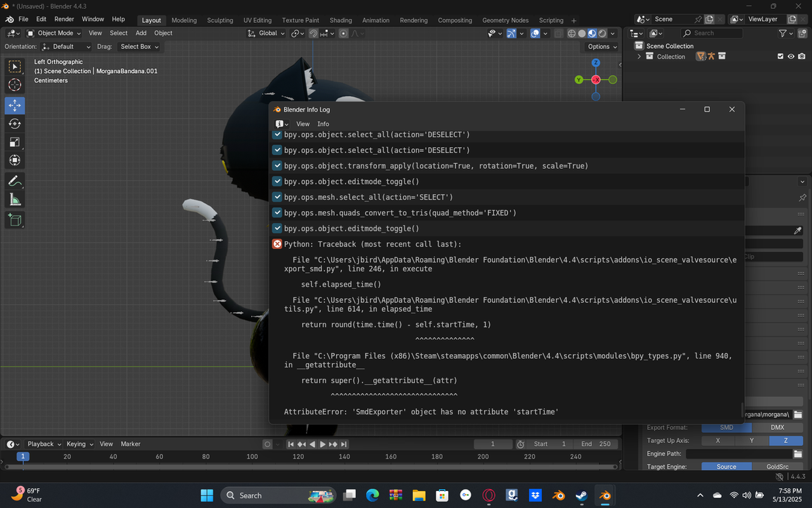812x508 pixels.
Task: Select the Transform tool in viewport toolbar
Action: point(15,161)
